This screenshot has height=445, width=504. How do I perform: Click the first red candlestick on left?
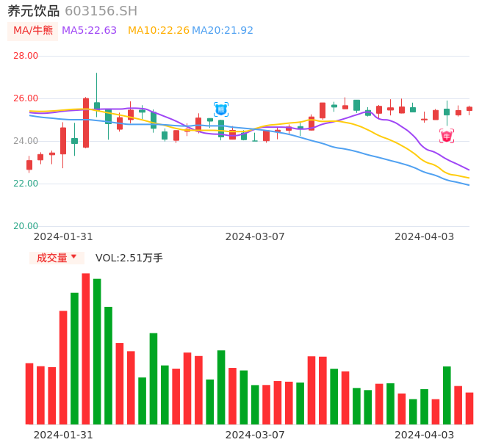click(x=29, y=165)
